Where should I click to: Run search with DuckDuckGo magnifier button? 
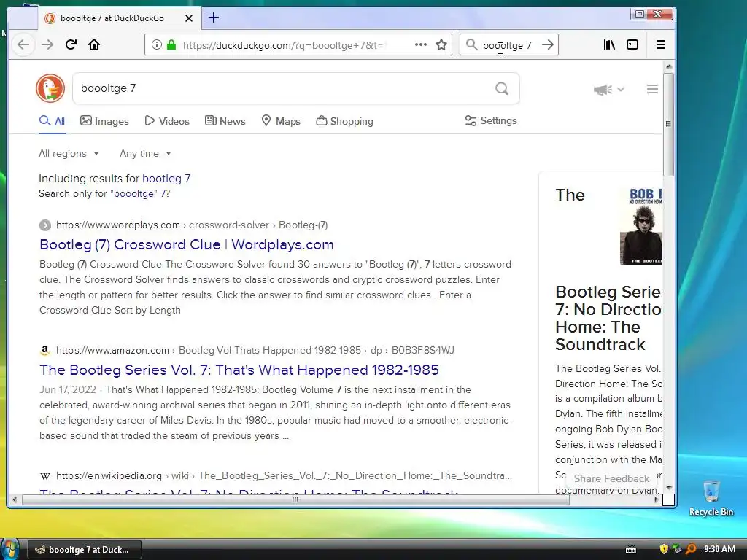502,88
